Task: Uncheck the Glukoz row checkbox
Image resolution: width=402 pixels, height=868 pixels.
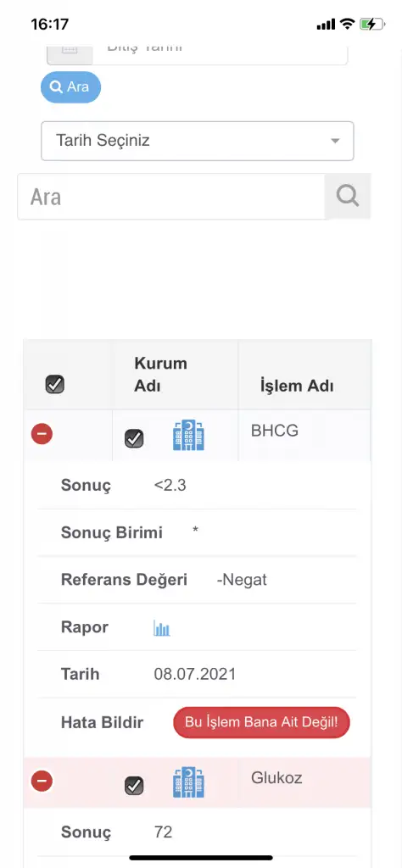Action: click(x=134, y=786)
